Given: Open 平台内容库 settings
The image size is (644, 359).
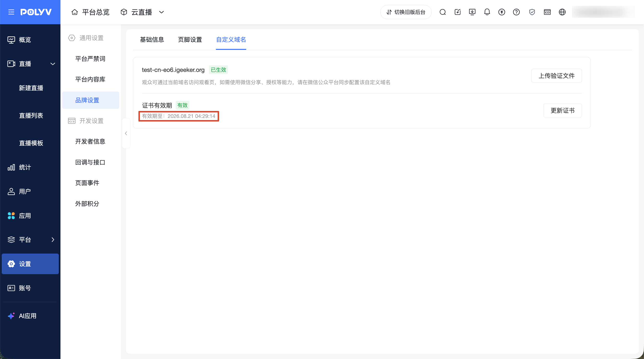Looking at the screenshot, I should [x=90, y=79].
